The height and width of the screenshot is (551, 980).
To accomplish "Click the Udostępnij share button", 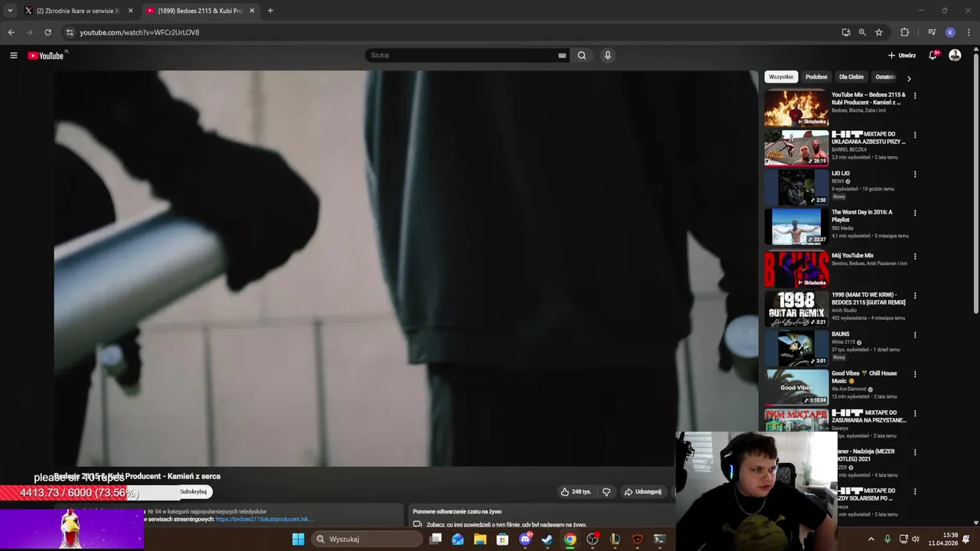I will click(x=642, y=492).
